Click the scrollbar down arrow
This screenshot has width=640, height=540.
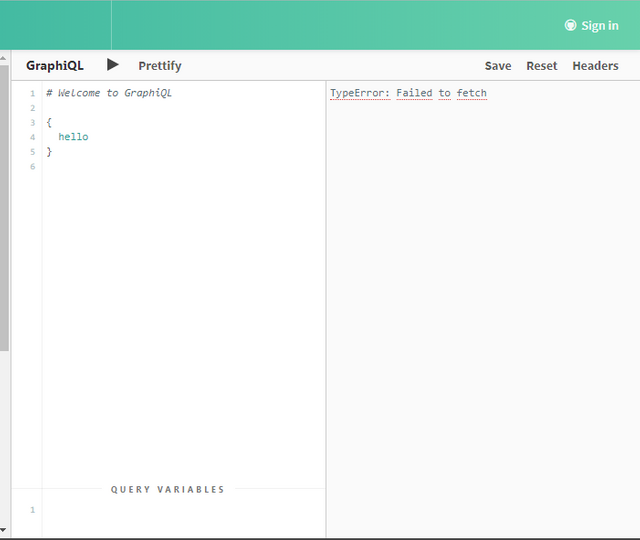point(3,530)
